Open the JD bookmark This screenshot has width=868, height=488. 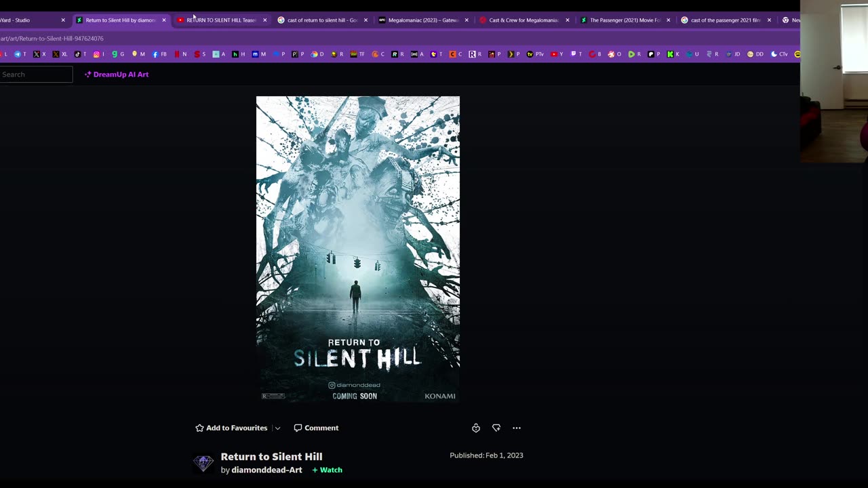tap(733, 54)
